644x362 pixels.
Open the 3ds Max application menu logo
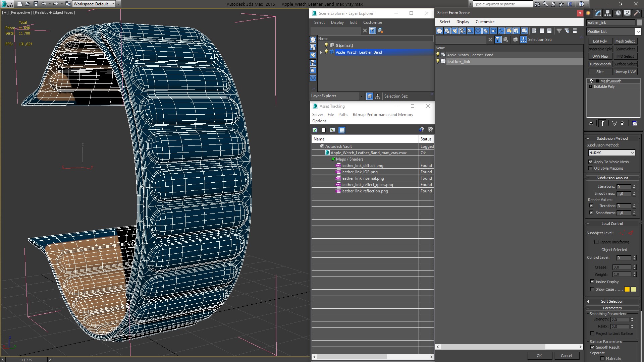(x=7, y=4)
